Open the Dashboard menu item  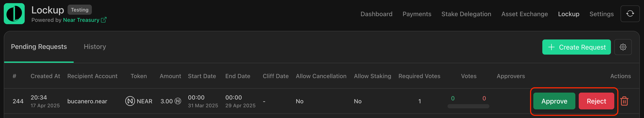tap(376, 14)
